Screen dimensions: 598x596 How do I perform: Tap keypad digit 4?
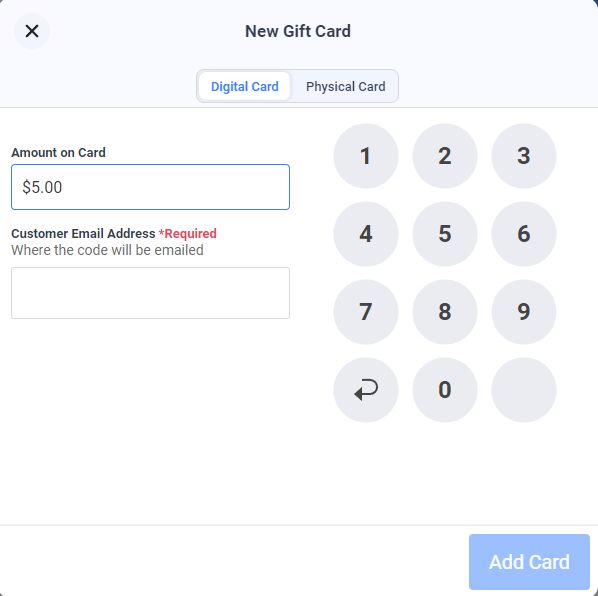pos(366,234)
